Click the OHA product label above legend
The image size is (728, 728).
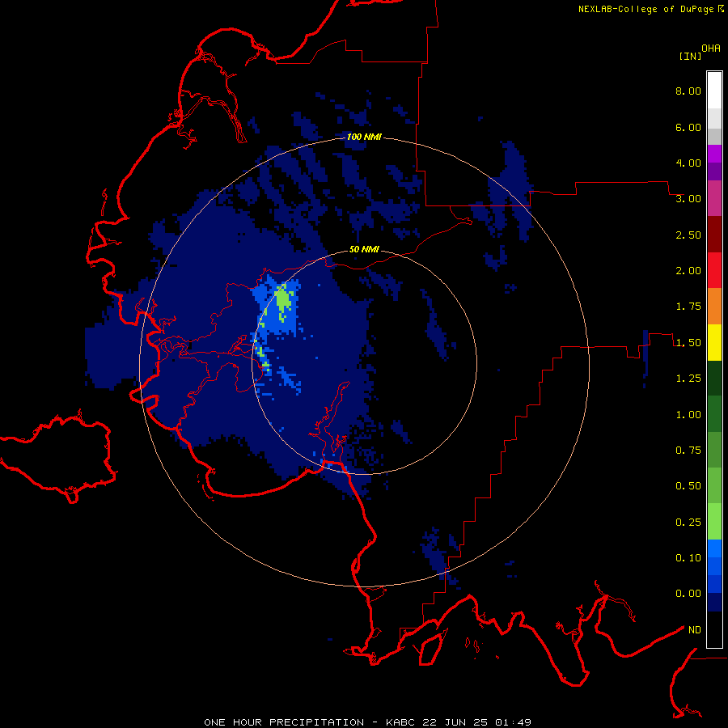click(x=711, y=49)
